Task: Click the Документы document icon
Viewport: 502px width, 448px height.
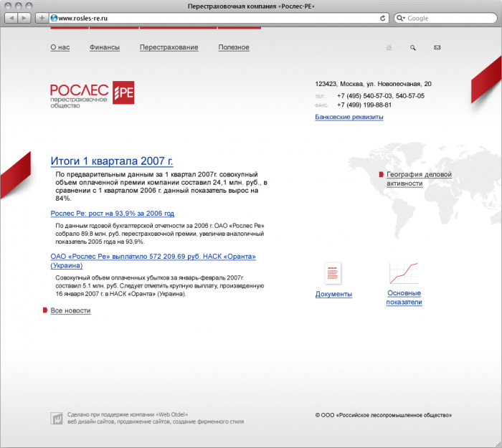Action: (x=333, y=273)
